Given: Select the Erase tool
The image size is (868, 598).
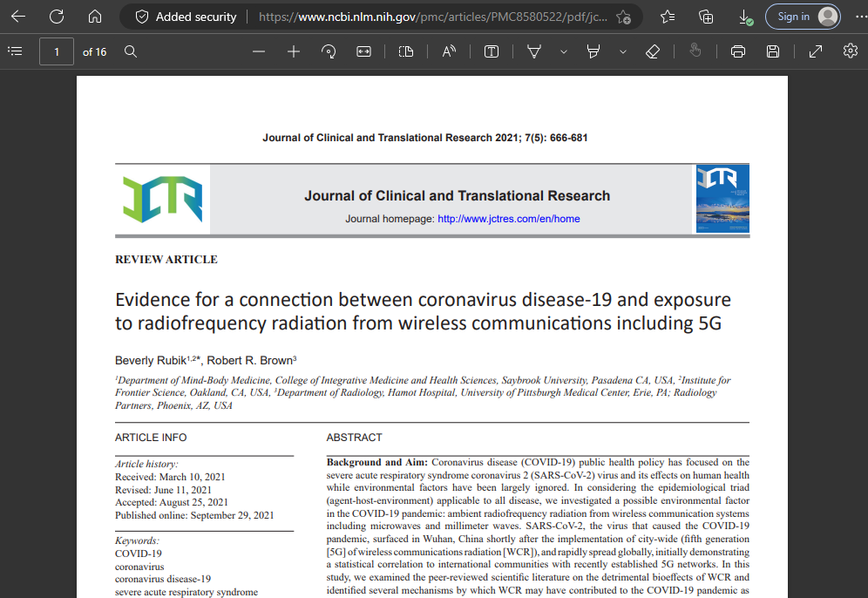Looking at the screenshot, I should [x=653, y=51].
